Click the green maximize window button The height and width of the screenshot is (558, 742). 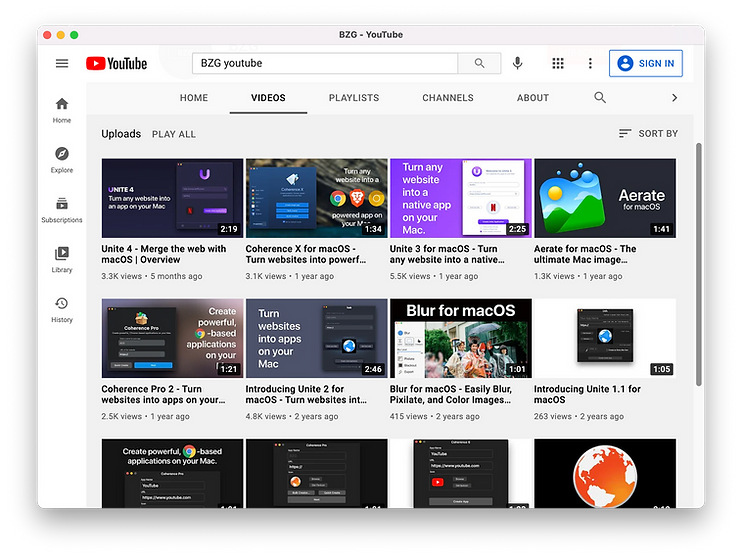(74, 35)
